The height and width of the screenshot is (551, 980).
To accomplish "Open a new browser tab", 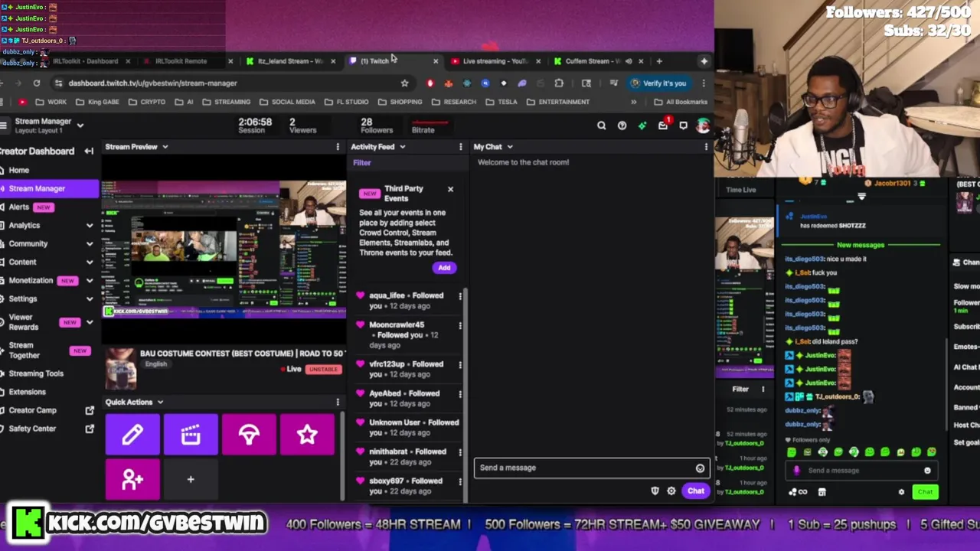I will pos(660,61).
